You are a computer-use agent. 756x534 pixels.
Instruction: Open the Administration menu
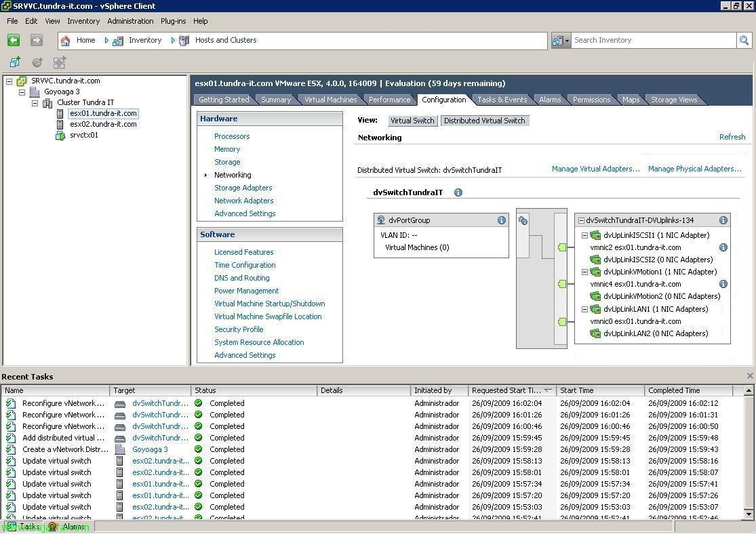(x=130, y=21)
